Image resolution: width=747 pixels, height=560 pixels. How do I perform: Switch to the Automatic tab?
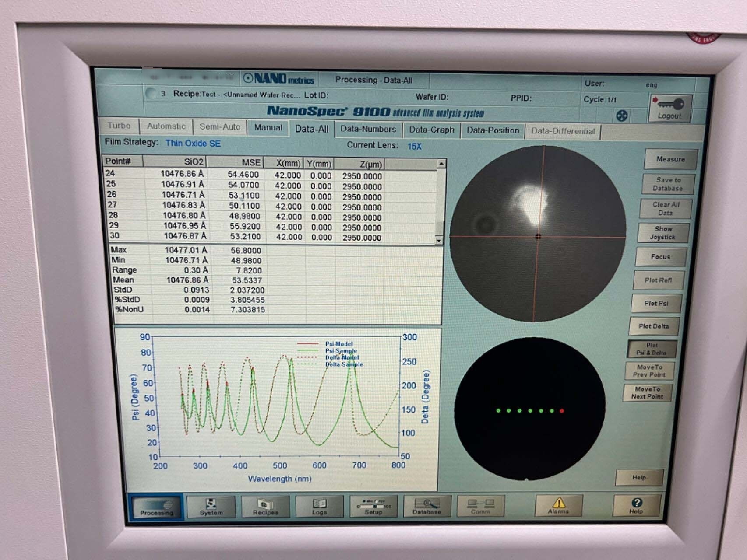click(x=166, y=126)
